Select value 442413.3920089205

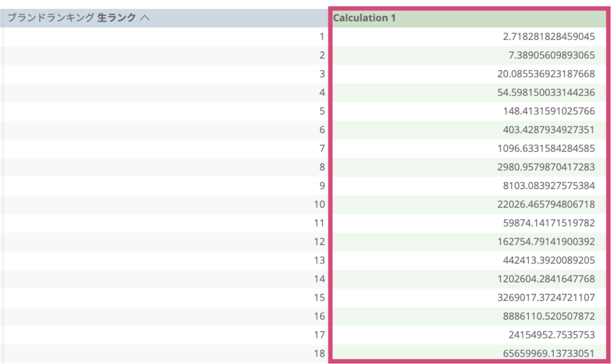[x=549, y=260]
